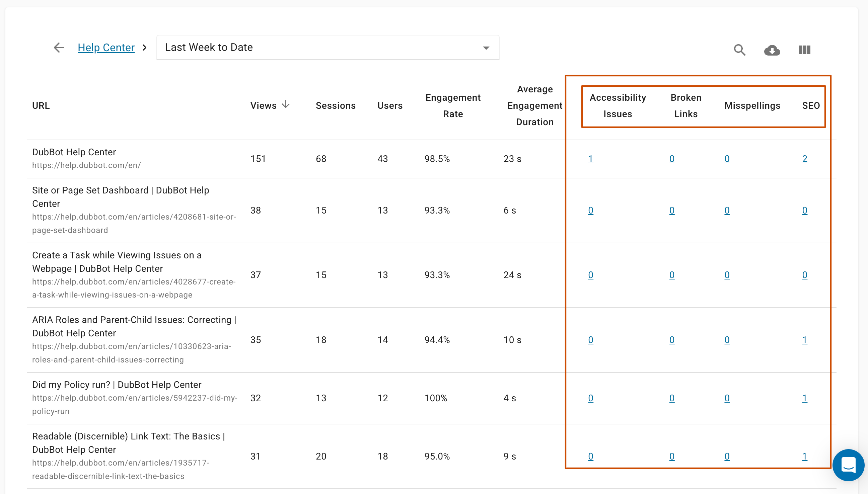Viewport: 868px width, 494px height.
Task: Click the breadcrumb chevron after Help Center
Action: coord(144,48)
